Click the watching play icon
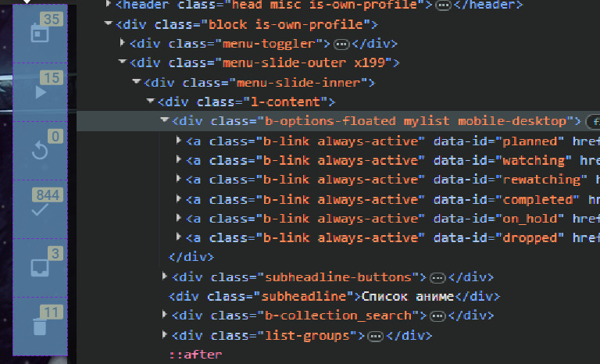Screen dimensions: 600x364 [x=41, y=92]
